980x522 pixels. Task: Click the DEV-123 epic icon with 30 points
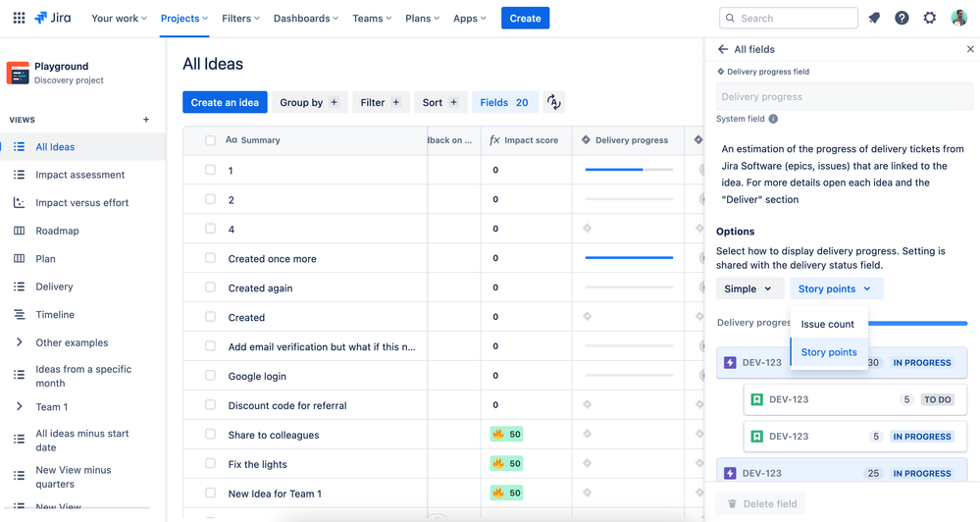coord(730,363)
